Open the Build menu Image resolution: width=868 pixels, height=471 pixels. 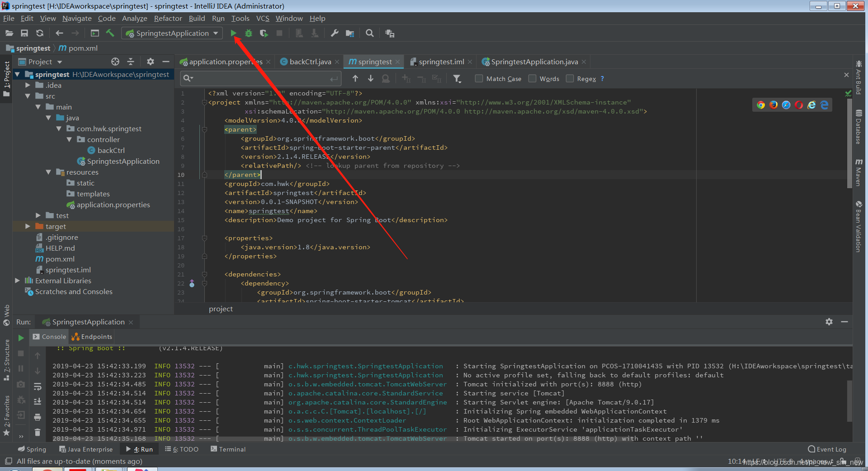point(197,18)
